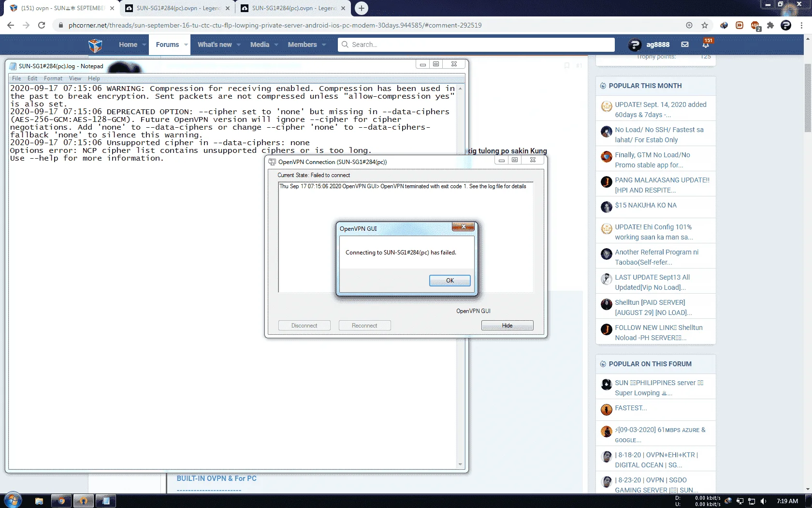812x508 pixels.
Task: Open the Home navigation link
Action: pos(128,45)
